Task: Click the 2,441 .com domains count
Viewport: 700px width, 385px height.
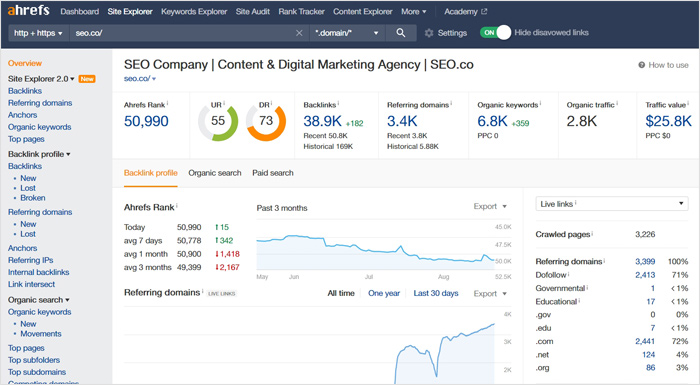Action: click(645, 341)
